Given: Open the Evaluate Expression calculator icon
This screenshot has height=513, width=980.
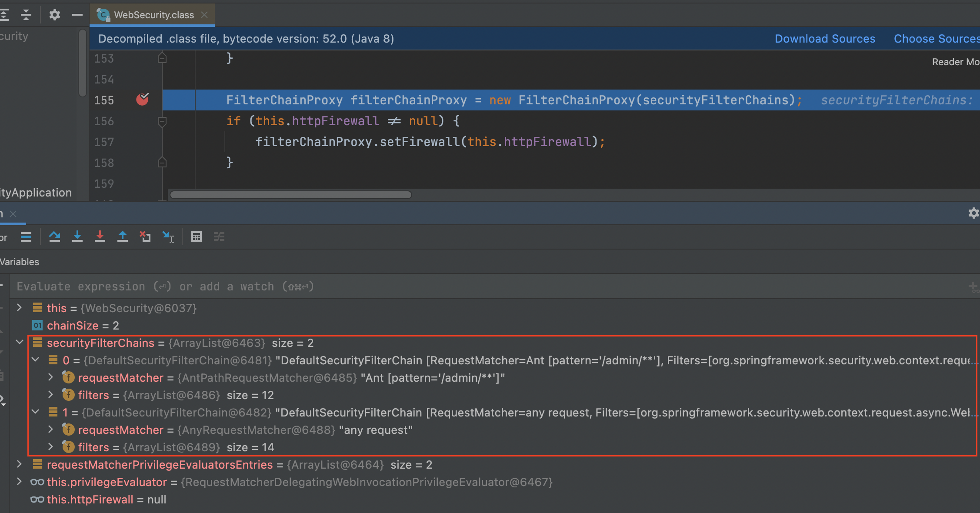Looking at the screenshot, I should point(197,237).
